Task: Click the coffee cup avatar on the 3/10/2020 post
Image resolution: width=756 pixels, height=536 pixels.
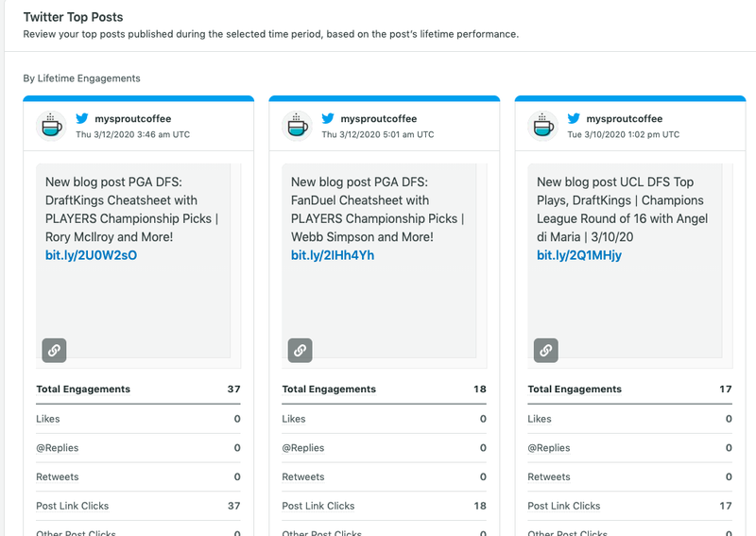Action: pos(542,127)
